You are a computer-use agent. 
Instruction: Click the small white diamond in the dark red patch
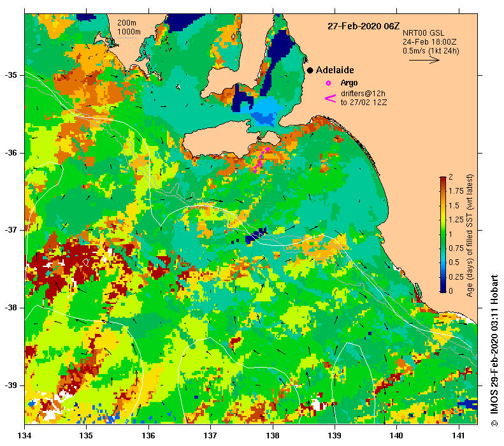pyautogui.click(x=85, y=262)
